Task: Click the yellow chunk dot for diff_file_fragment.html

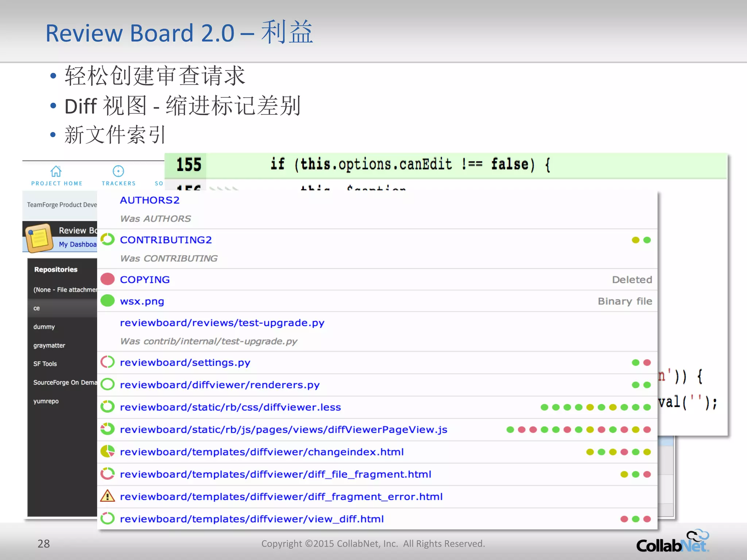Action: tap(624, 474)
